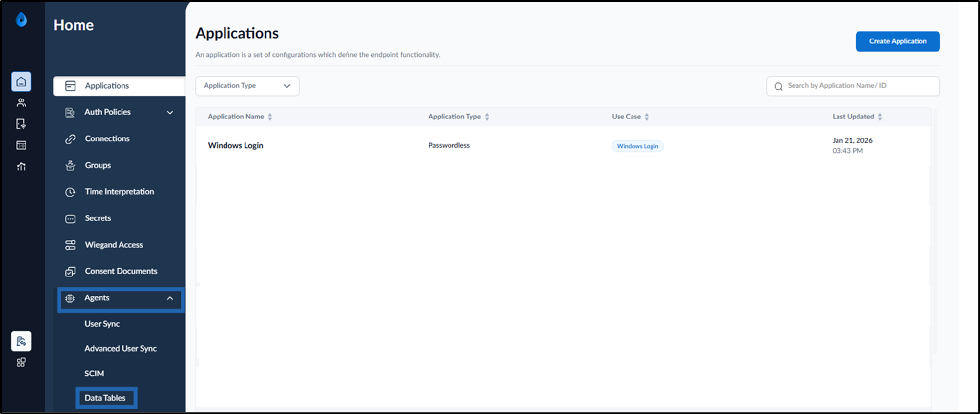
Task: Click the Agents gear icon
Action: pos(70,298)
